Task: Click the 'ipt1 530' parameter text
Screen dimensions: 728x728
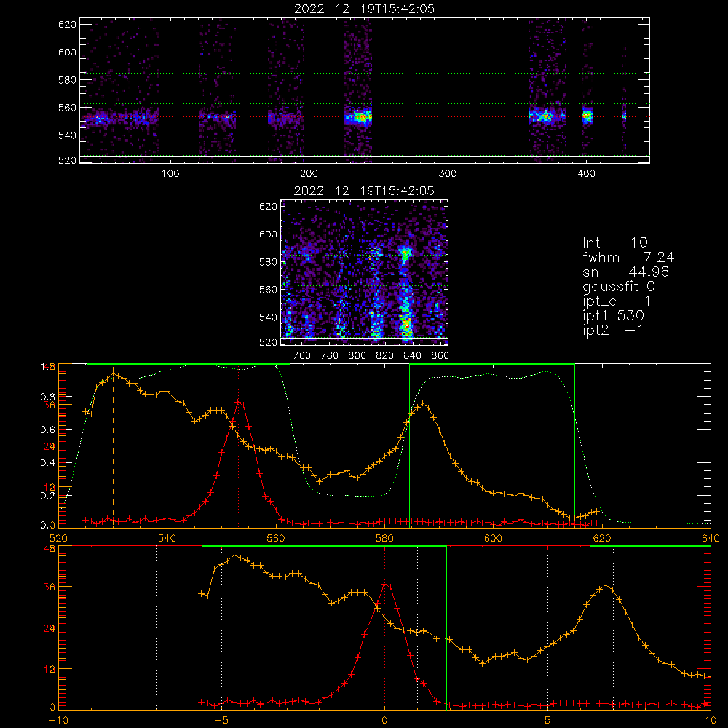Action: click(613, 316)
